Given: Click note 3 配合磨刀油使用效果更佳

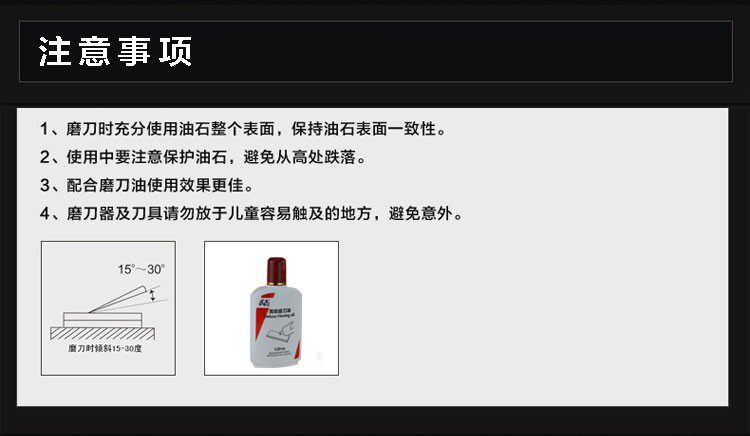Looking at the screenshot, I should [147, 185].
